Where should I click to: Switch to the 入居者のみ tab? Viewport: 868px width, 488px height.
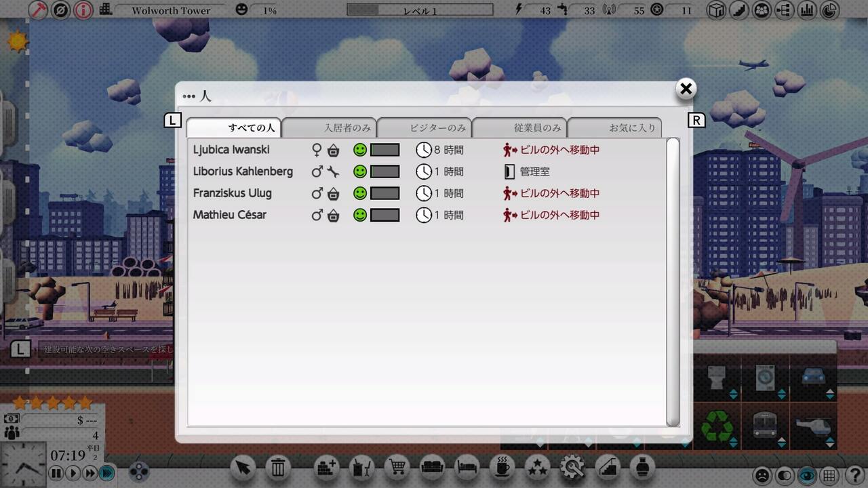click(x=330, y=127)
